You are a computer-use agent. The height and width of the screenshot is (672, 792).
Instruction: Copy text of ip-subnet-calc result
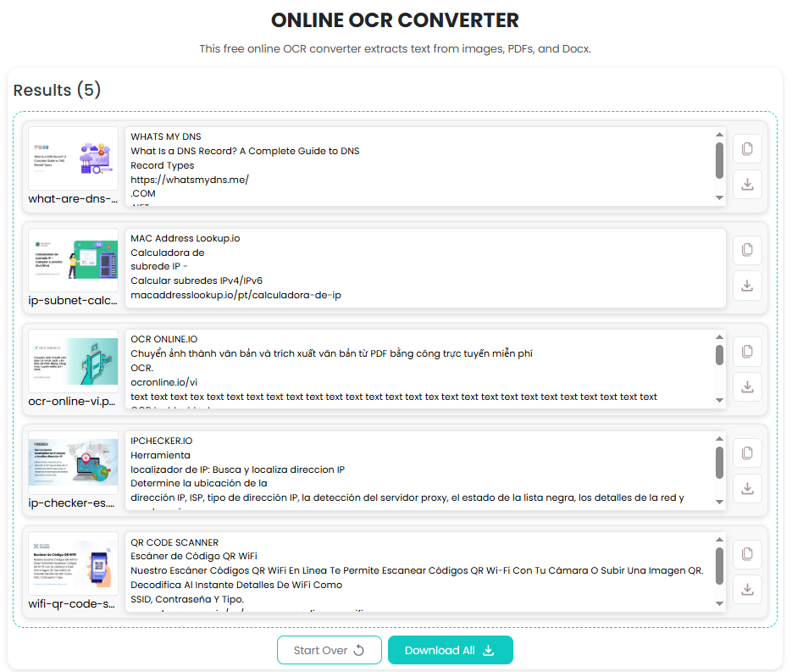[747, 250]
